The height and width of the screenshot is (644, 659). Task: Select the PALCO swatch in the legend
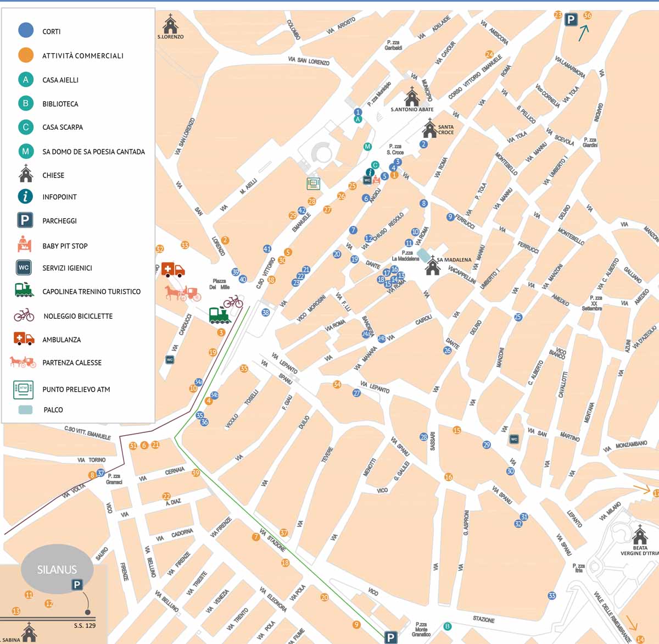click(25, 409)
